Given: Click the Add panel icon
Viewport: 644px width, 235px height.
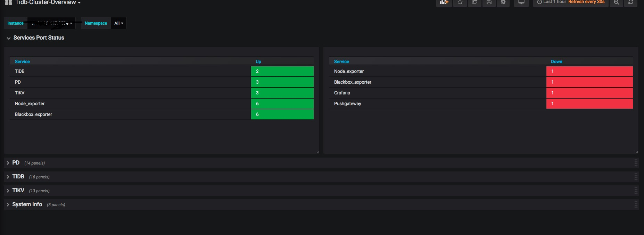Looking at the screenshot, I should (444, 2).
